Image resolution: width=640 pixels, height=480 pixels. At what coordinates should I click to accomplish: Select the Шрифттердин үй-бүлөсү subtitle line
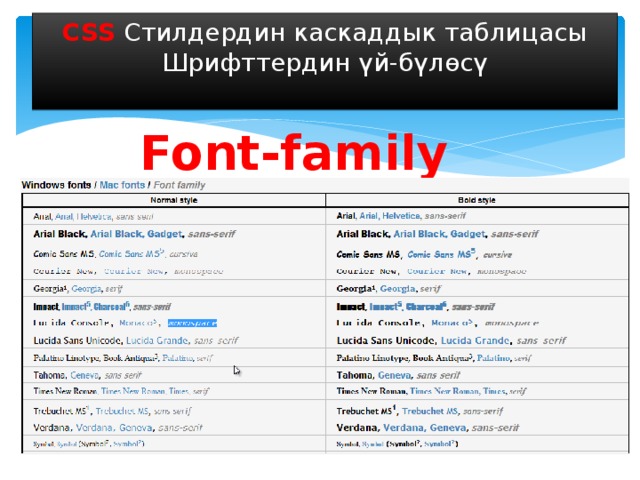pos(325,64)
